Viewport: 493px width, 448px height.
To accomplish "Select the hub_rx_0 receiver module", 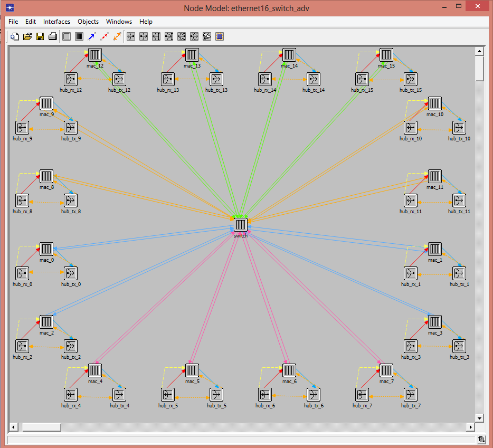I will (x=22, y=273).
